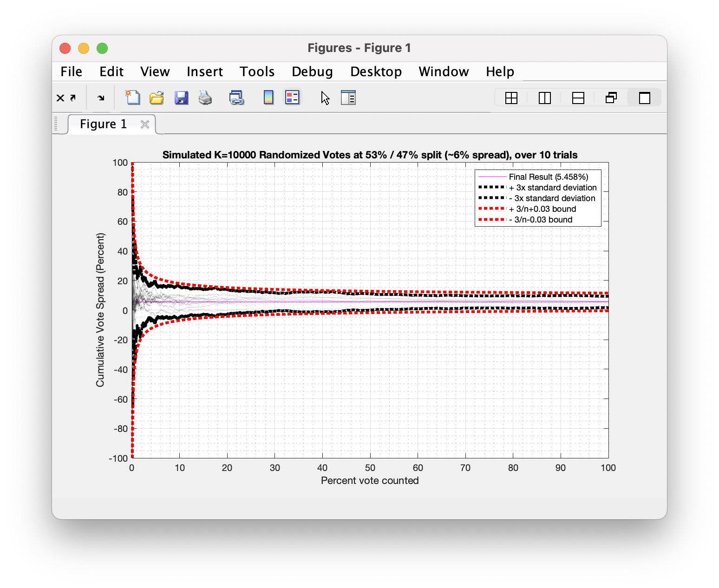
Task: Insert a legend with the legend toolbar icon
Action: click(x=292, y=98)
